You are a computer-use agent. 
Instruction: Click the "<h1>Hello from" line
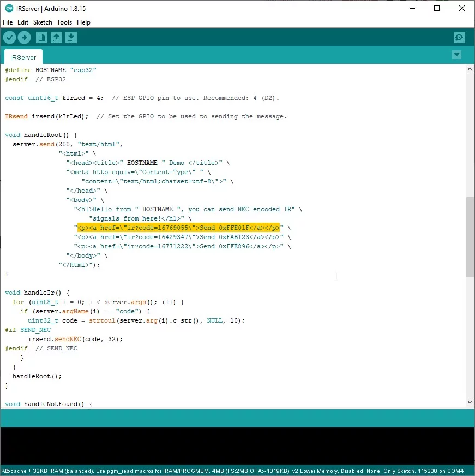(x=188, y=210)
